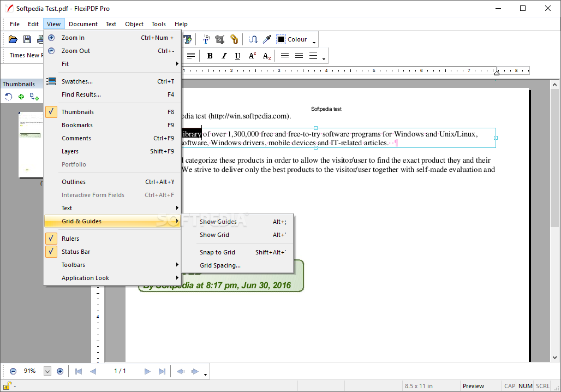This screenshot has width=561, height=392.
Task: Open the Help menu
Action: pyautogui.click(x=181, y=24)
